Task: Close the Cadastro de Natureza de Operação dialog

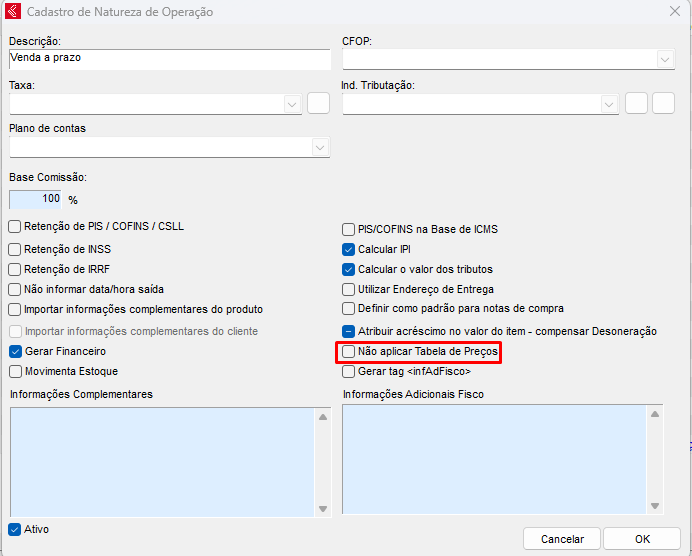Action: click(674, 12)
